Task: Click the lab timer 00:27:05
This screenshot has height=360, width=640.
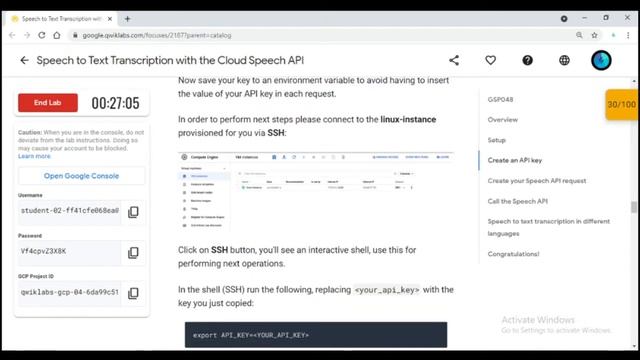Action: point(115,103)
